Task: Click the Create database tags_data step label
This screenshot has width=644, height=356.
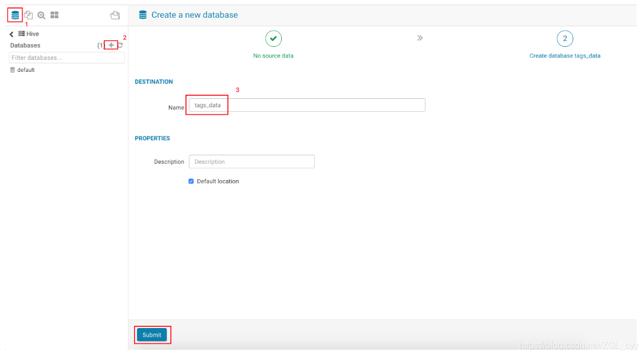Action: 565,55
